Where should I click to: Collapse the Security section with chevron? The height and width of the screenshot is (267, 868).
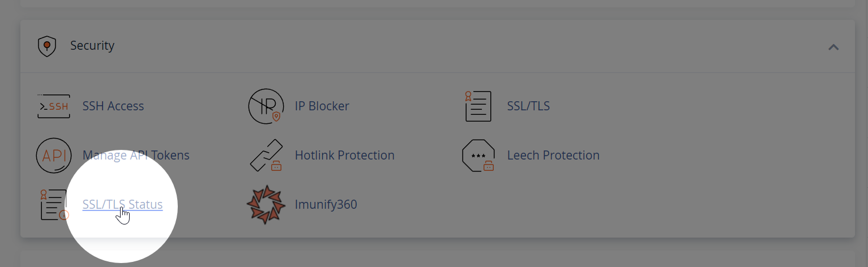coord(833,47)
